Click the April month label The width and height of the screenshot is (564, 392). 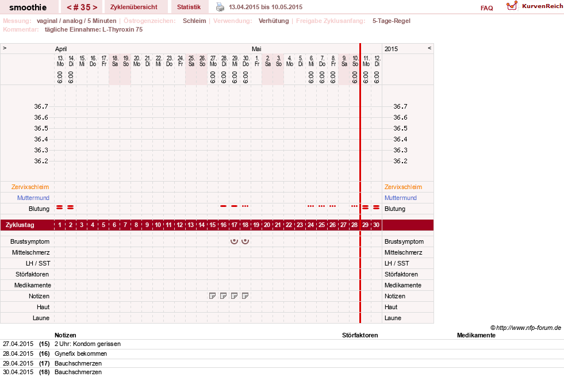61,49
